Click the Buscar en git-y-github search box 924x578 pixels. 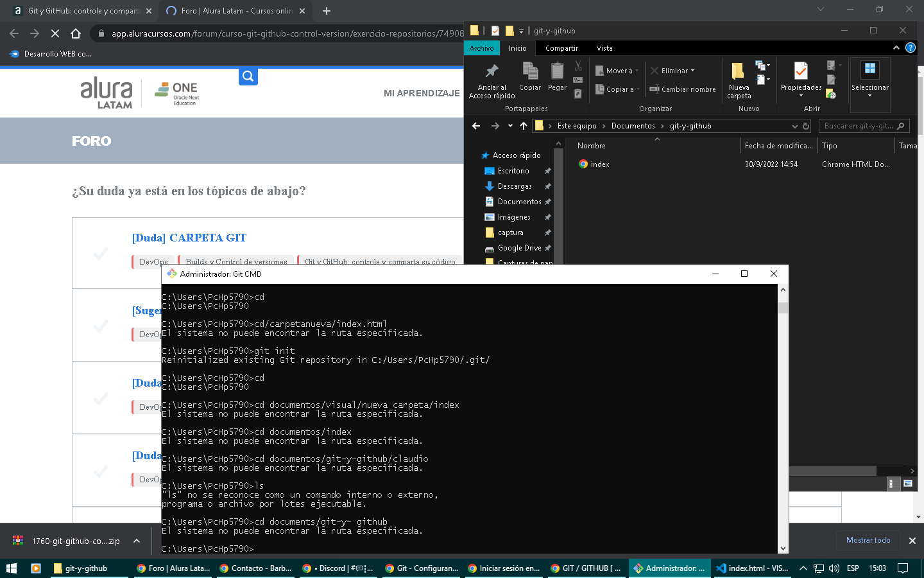(864, 126)
